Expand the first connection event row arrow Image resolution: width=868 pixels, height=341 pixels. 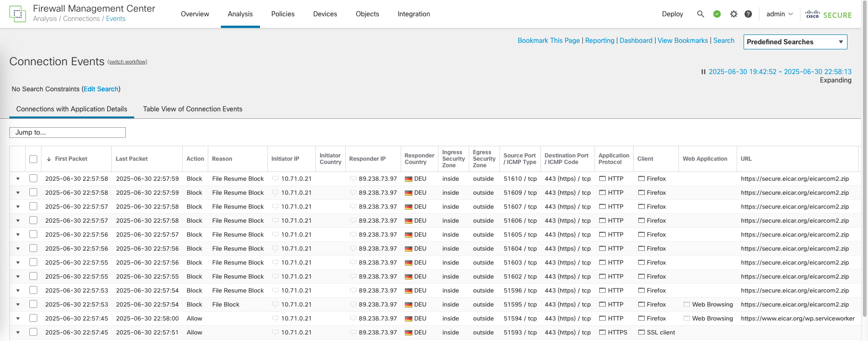click(18, 179)
